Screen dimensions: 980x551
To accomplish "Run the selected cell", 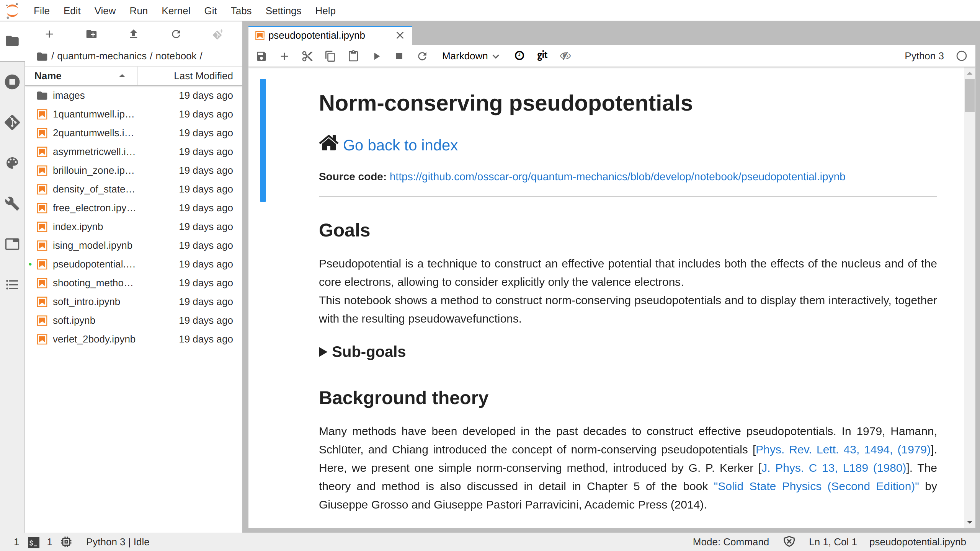I will 376,56.
